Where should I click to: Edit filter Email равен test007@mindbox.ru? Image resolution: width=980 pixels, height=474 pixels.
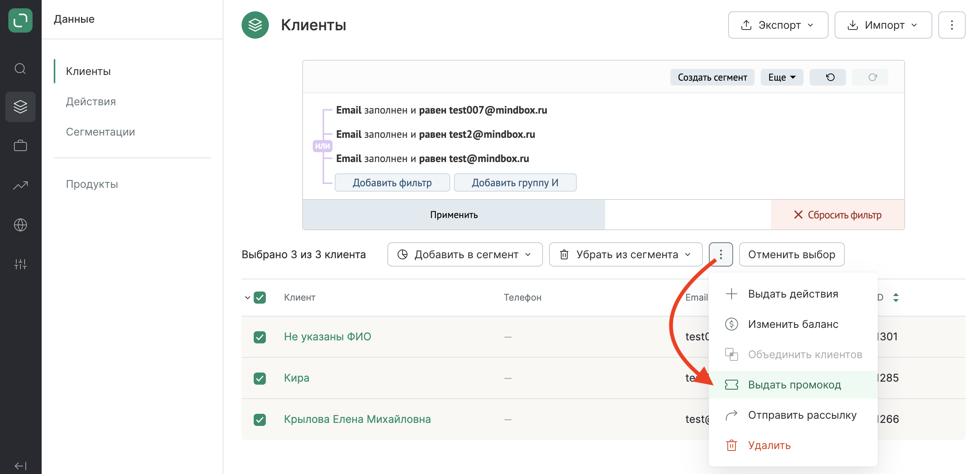(442, 110)
